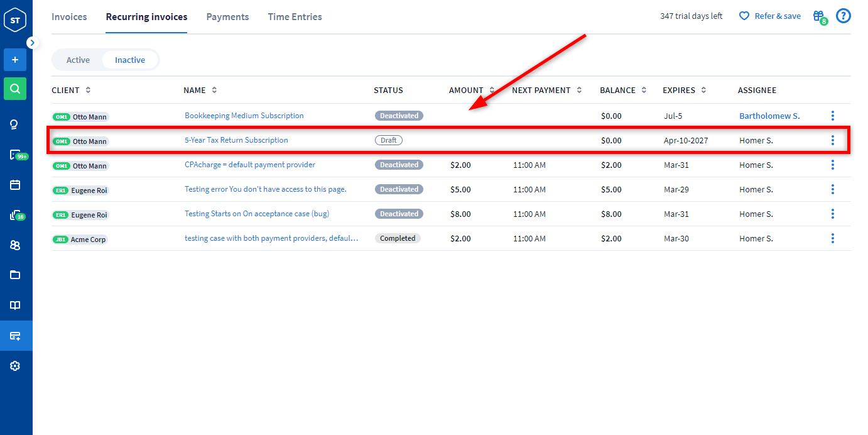This screenshot has width=868, height=435.
Task: Open Testing error You don't have access invoice
Action: (x=266, y=189)
